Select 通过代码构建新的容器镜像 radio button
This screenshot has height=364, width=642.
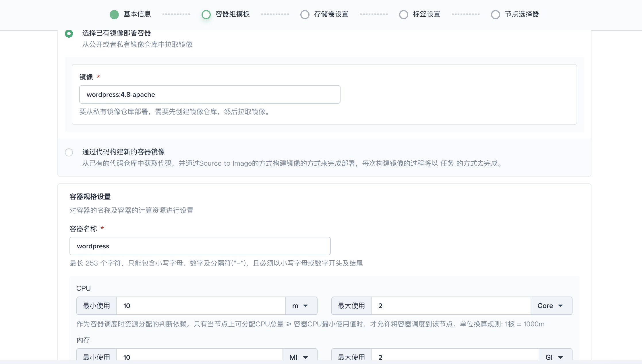coord(69,152)
